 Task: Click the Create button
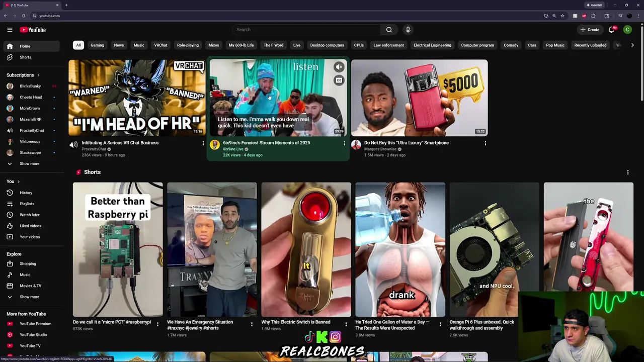pyautogui.click(x=590, y=30)
